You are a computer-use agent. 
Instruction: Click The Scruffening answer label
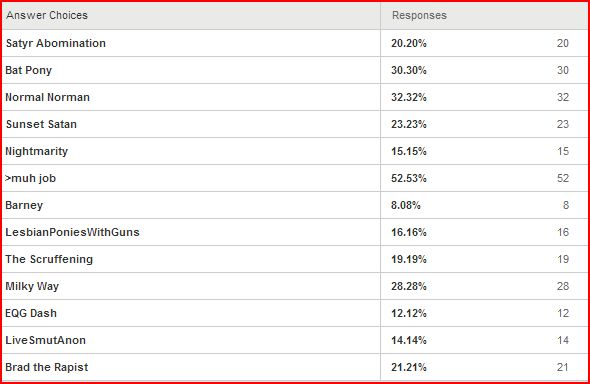point(49,259)
